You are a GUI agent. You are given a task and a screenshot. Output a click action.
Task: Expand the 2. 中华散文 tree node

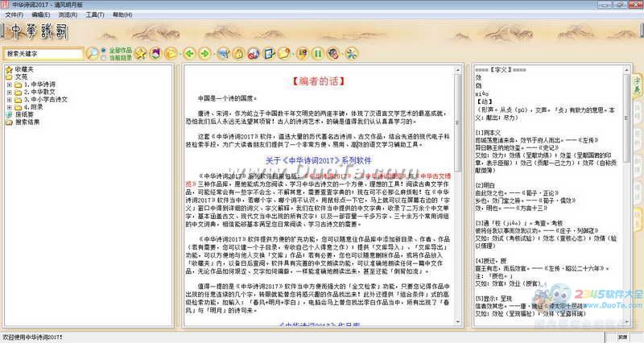point(10,92)
